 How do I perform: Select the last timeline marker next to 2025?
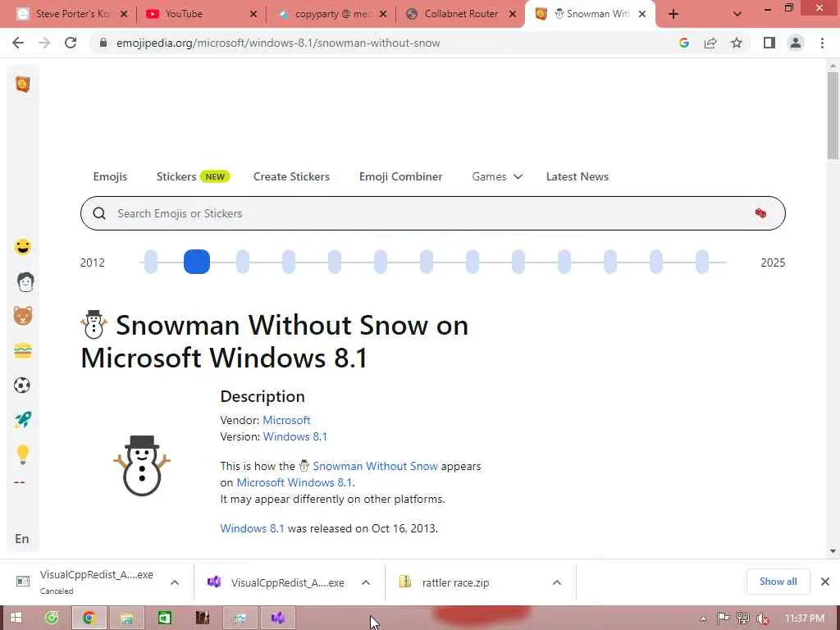tap(702, 262)
